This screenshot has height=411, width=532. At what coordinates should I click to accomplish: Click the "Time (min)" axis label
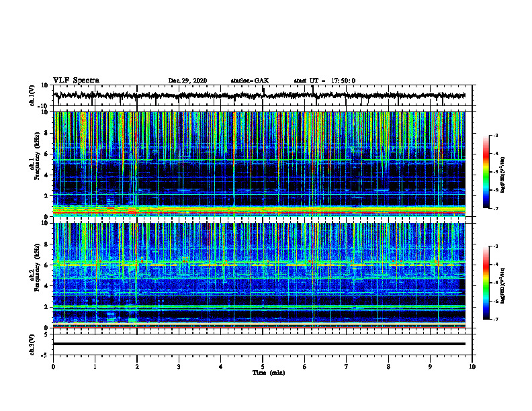pyautogui.click(x=269, y=373)
